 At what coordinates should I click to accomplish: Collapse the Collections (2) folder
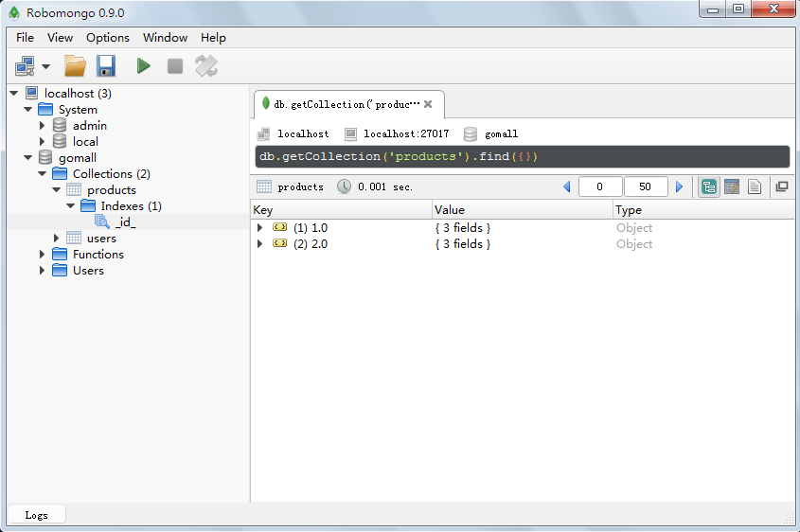[43, 174]
